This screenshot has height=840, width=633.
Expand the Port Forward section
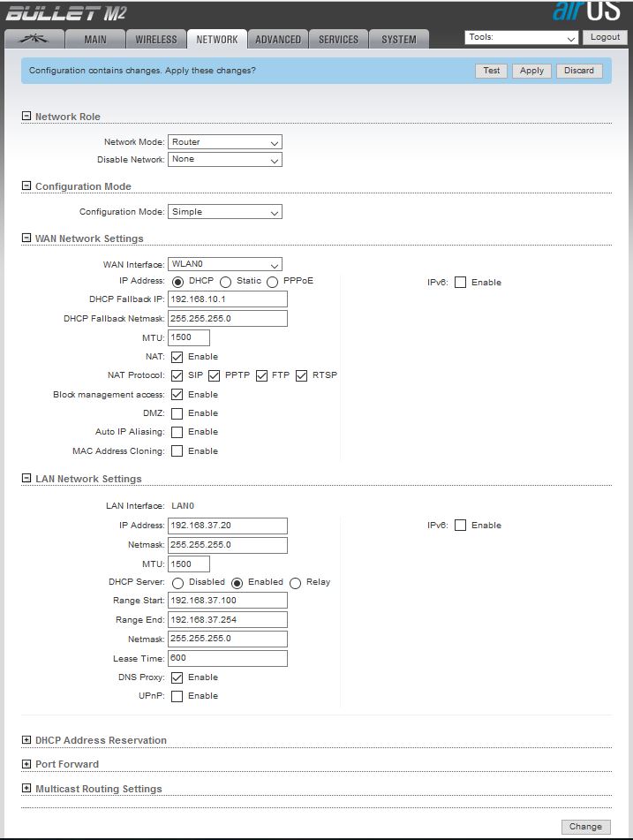click(26, 764)
